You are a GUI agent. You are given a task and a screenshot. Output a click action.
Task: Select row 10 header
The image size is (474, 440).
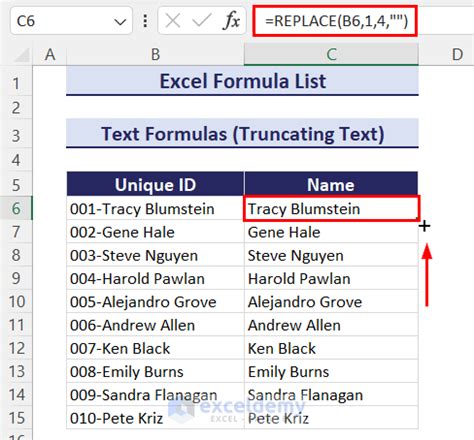[x=16, y=301]
